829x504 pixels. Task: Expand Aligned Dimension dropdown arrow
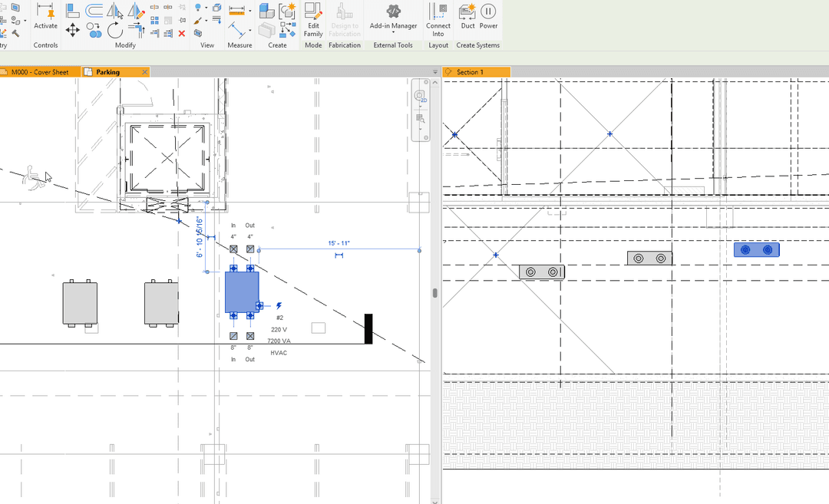(x=250, y=11)
